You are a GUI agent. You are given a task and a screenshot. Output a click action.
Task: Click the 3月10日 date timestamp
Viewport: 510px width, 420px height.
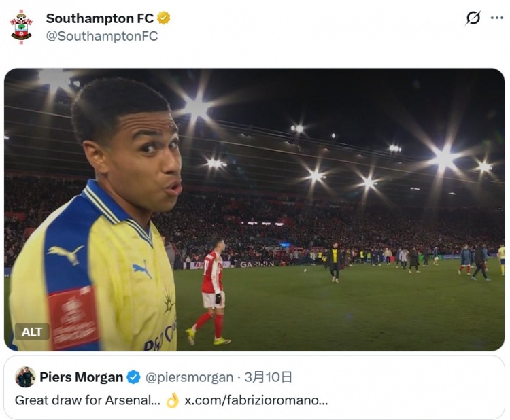[268, 377]
